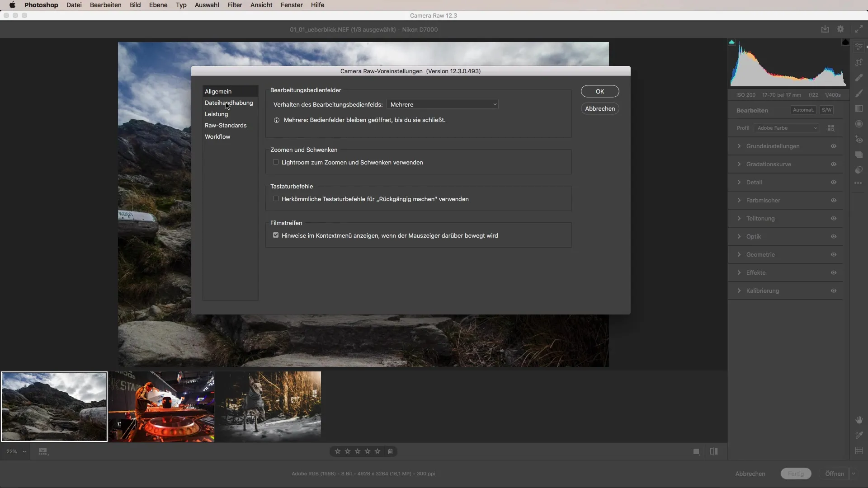The image size is (868, 488).
Task: Select the DJ turntable thumbnail
Action: click(161, 407)
